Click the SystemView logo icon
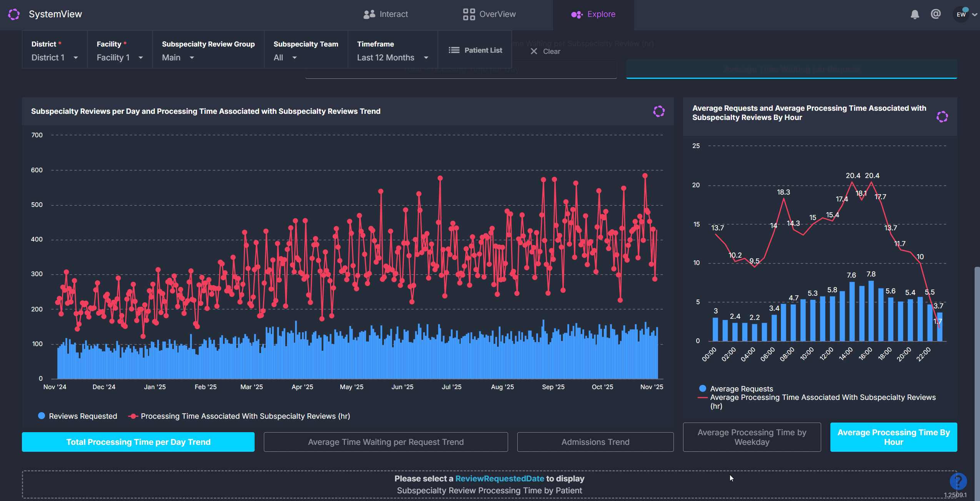The height and width of the screenshot is (501, 980). (14, 14)
